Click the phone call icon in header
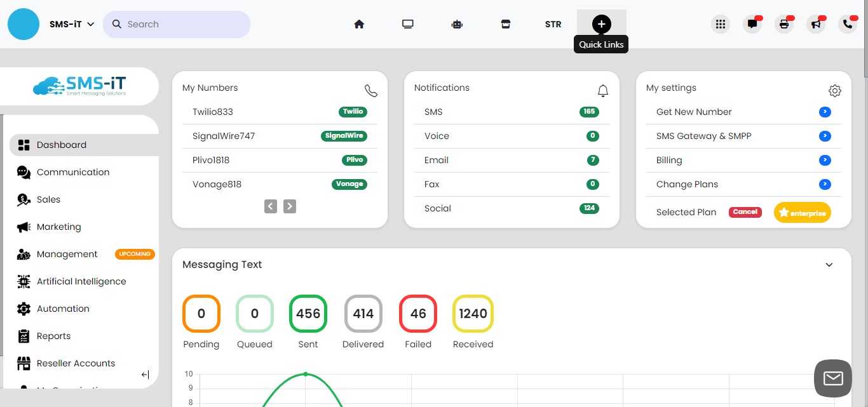Viewport: 868px width, 407px height. coord(847,24)
